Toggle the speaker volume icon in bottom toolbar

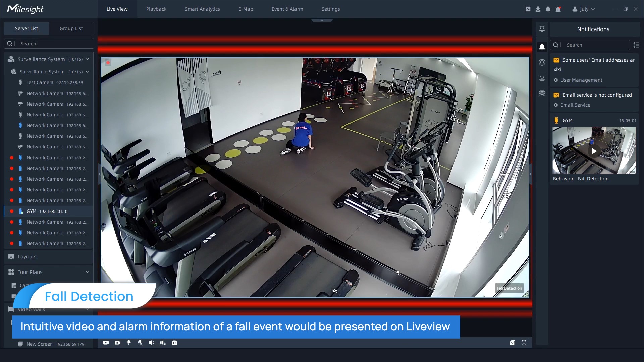[151, 343]
